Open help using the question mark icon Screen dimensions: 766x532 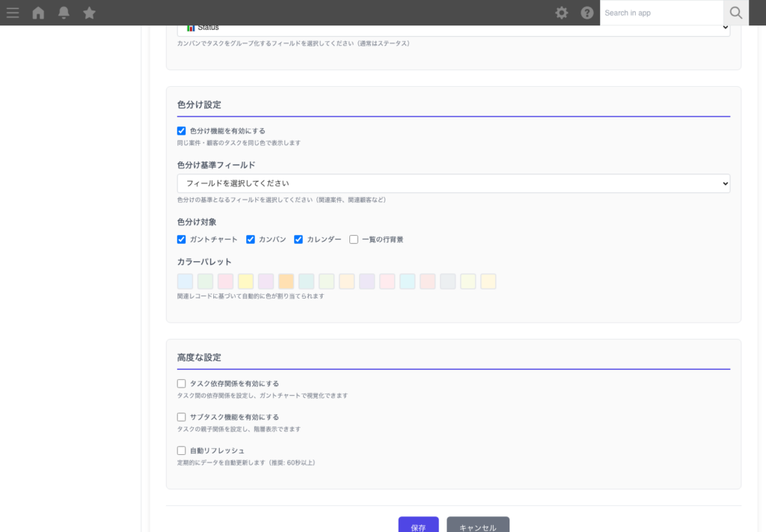coord(586,12)
